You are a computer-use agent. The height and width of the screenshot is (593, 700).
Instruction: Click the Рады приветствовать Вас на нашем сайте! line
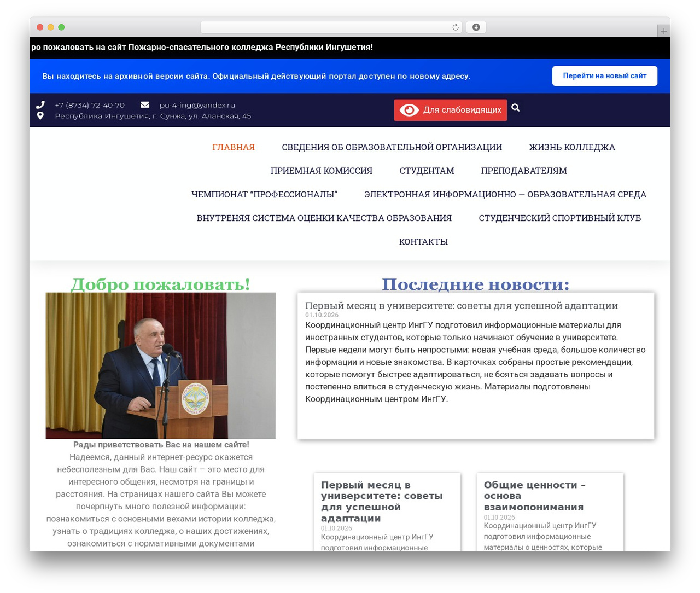click(x=161, y=445)
